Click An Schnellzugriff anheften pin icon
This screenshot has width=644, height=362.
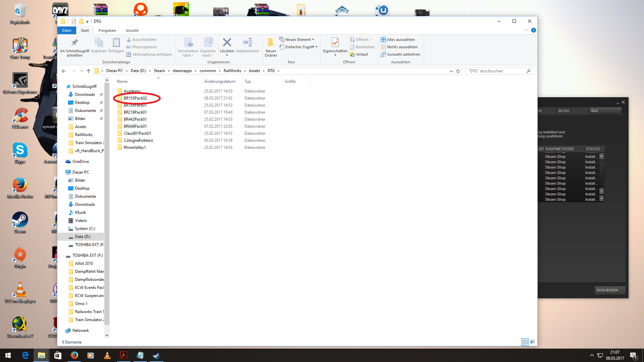tap(74, 43)
